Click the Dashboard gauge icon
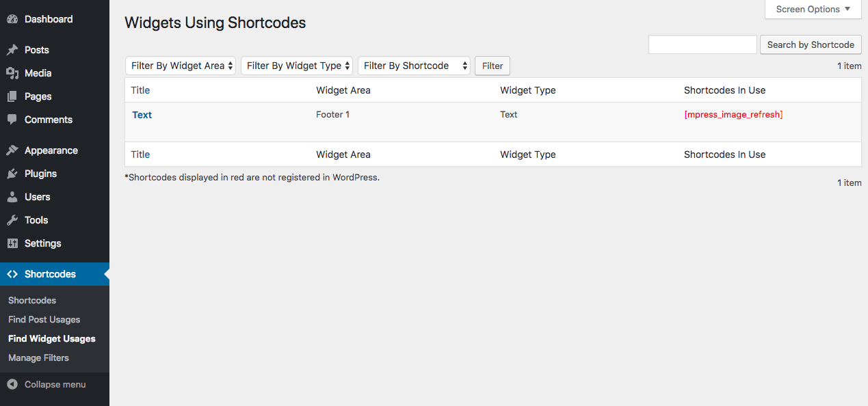Screen dimensions: 868x406 coord(12,19)
